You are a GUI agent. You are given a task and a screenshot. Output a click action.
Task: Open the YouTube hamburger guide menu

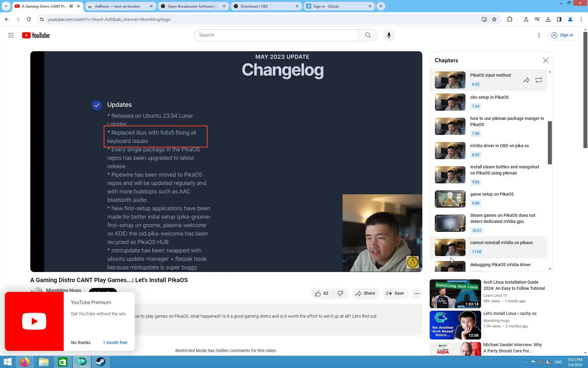pyautogui.click(x=11, y=35)
